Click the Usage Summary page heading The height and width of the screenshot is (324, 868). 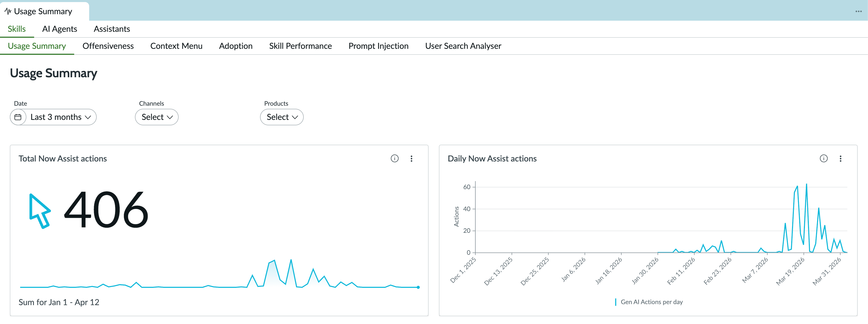[x=54, y=73]
